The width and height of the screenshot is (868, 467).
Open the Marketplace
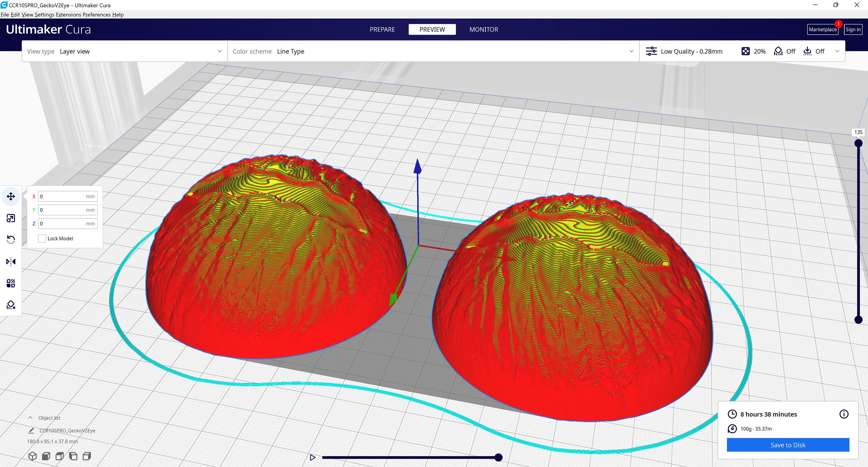pyautogui.click(x=823, y=29)
